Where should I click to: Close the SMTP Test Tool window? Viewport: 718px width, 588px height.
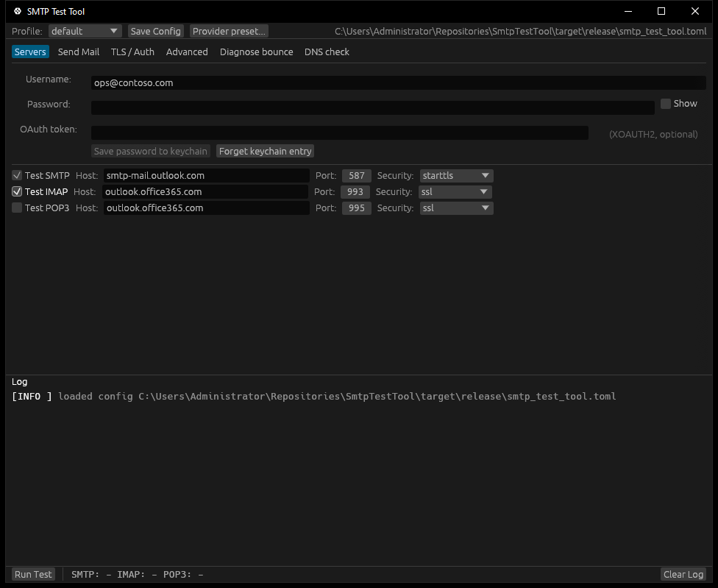694,11
